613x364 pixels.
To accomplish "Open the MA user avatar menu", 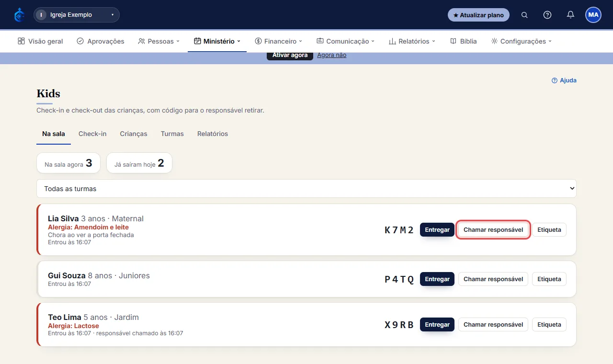I will tap(593, 15).
